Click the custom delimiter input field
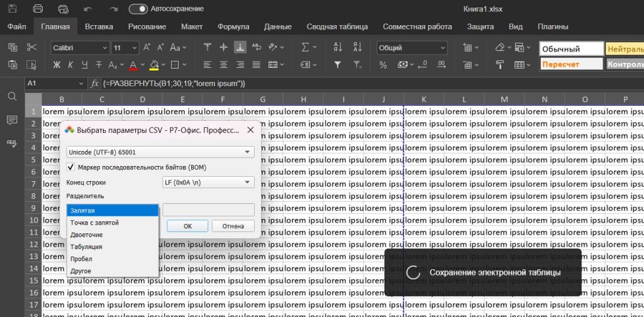This screenshot has height=317, width=644. click(208, 210)
